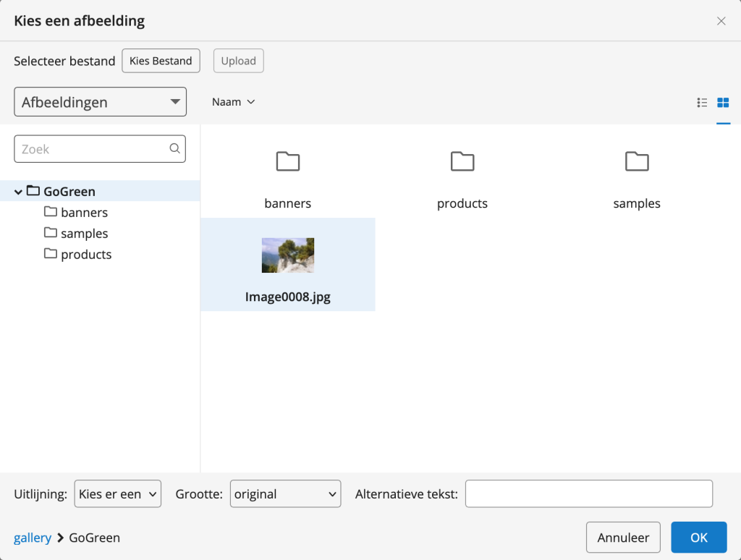The image size is (741, 560).
Task: Click the Kies Bestand button
Action: point(161,61)
